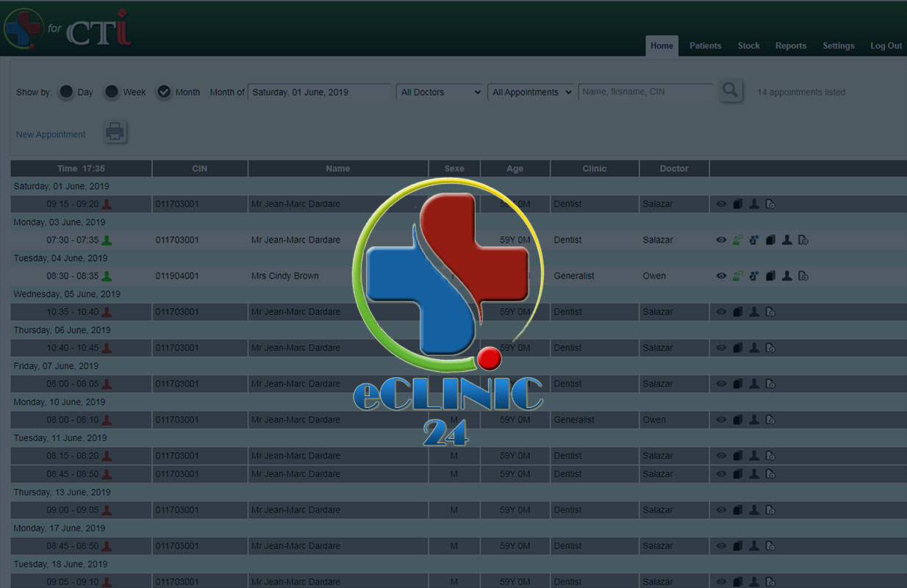Image resolution: width=907 pixels, height=588 pixels.
Task: Click Owen in the Cindy Brown row
Action: tap(654, 276)
